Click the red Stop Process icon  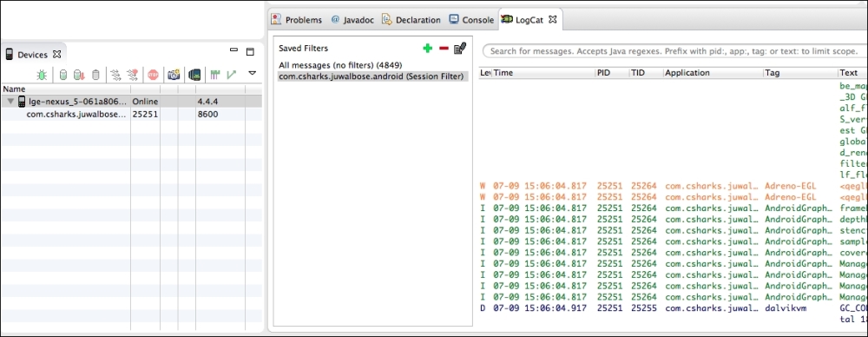(153, 75)
